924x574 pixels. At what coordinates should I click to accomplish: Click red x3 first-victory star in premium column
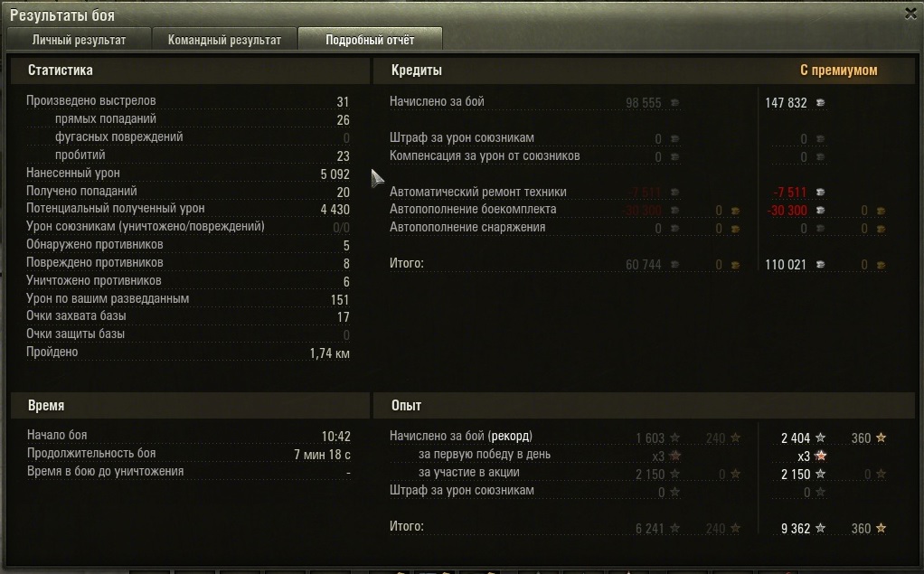(820, 456)
